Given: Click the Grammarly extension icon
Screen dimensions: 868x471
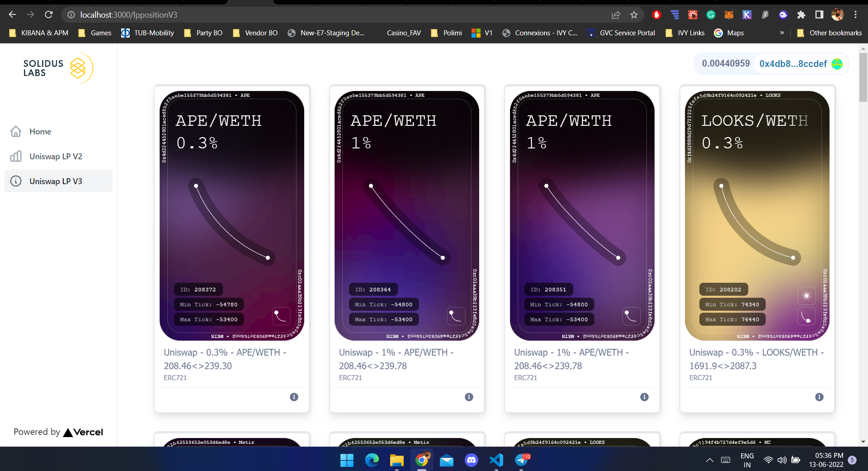Looking at the screenshot, I should (710, 14).
